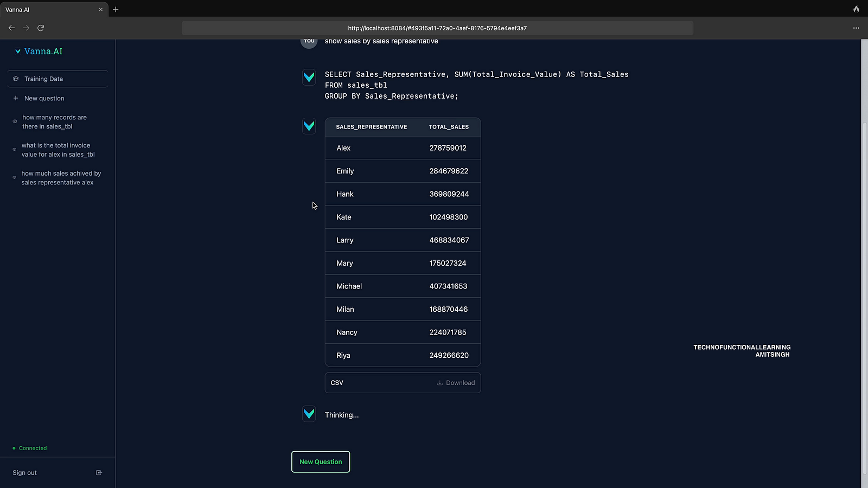Open 'how many records are there' history item
The image size is (868, 488).
[x=54, y=122]
